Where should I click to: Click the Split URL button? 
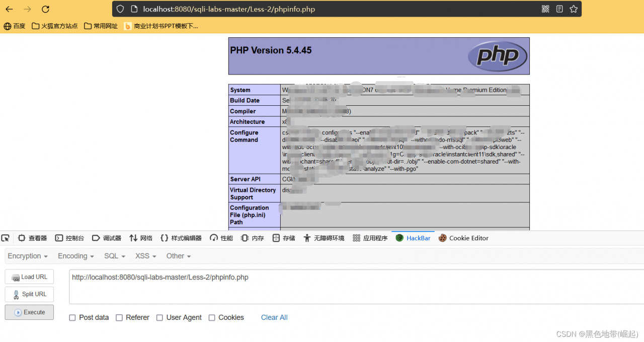click(29, 294)
